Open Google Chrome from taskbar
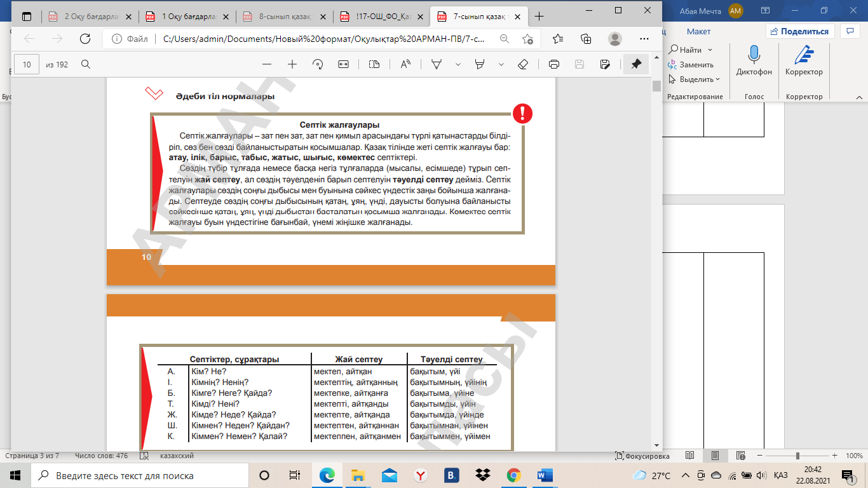Screen dimensions: 868x488 514,475
